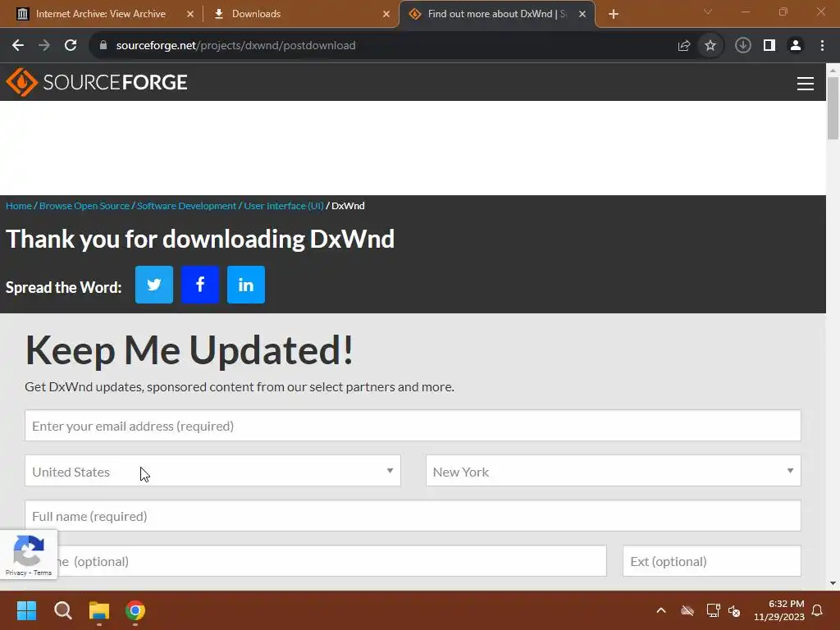Share on Twitter button

[153, 285]
